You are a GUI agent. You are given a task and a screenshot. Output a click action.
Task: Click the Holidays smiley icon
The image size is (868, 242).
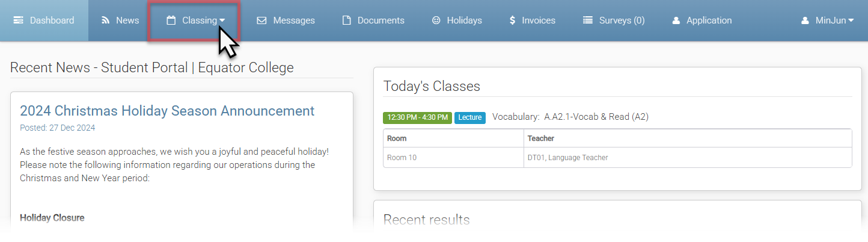click(436, 20)
